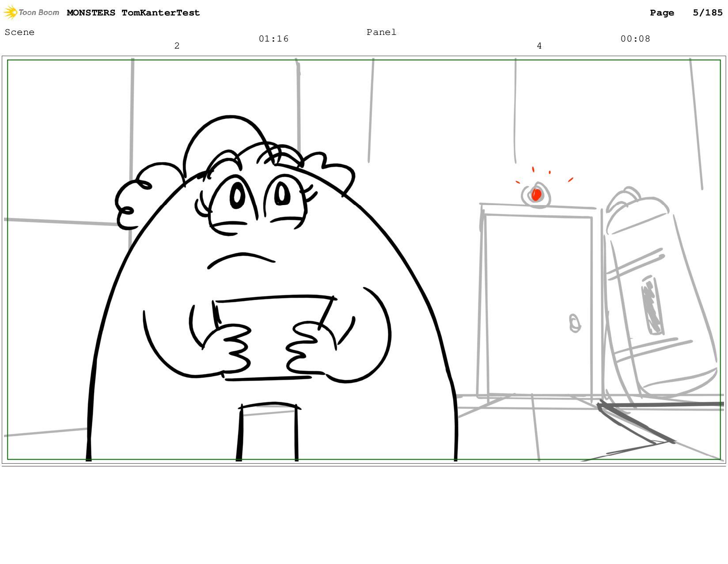Click the panel duration '00:08'
The height and width of the screenshot is (564, 728).
[x=636, y=39]
